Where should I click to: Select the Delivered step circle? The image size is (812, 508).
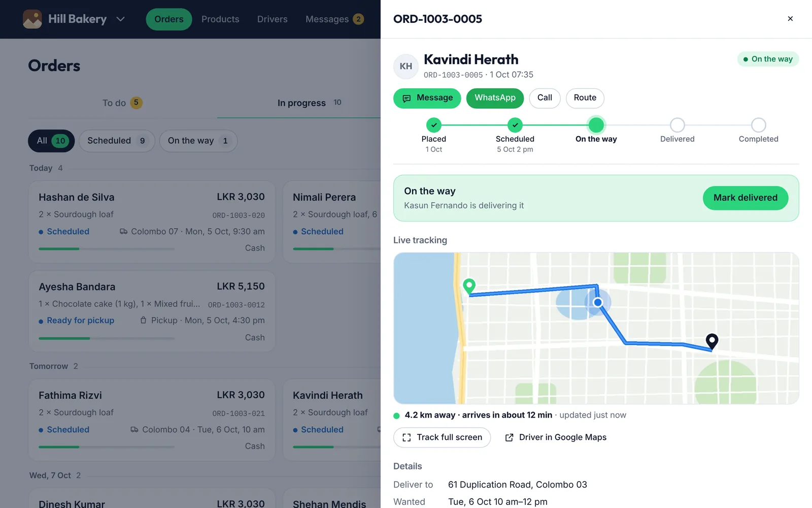tap(678, 125)
